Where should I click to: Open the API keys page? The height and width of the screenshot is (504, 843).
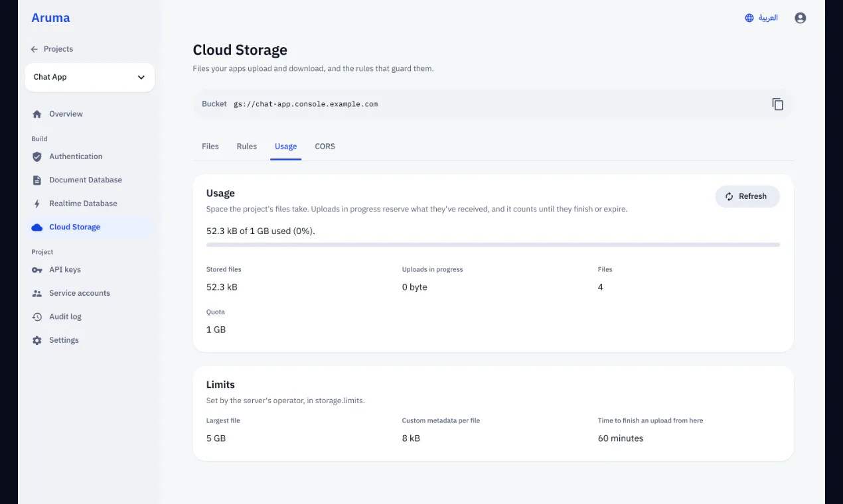click(90, 270)
